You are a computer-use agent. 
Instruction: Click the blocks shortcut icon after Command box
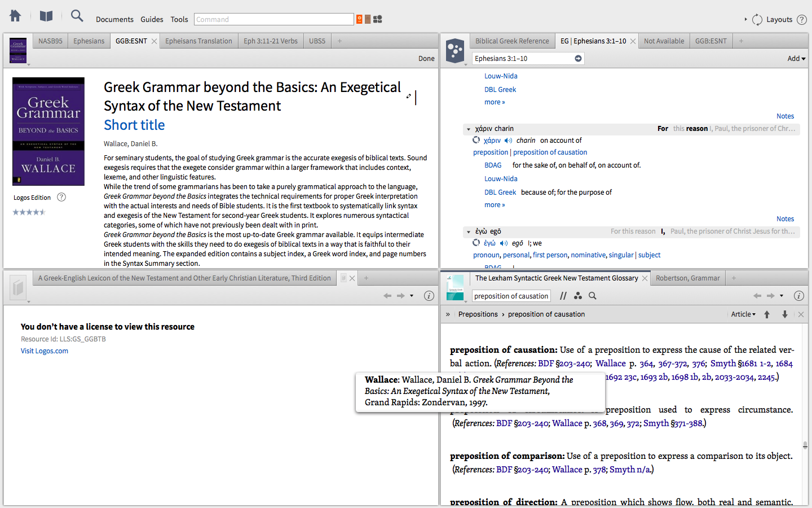[378, 19]
